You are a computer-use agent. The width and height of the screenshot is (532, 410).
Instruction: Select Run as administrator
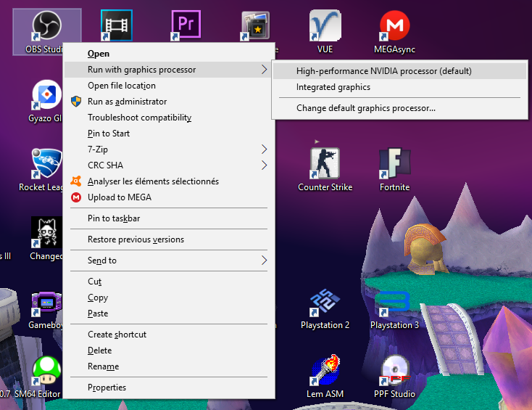[169, 101]
